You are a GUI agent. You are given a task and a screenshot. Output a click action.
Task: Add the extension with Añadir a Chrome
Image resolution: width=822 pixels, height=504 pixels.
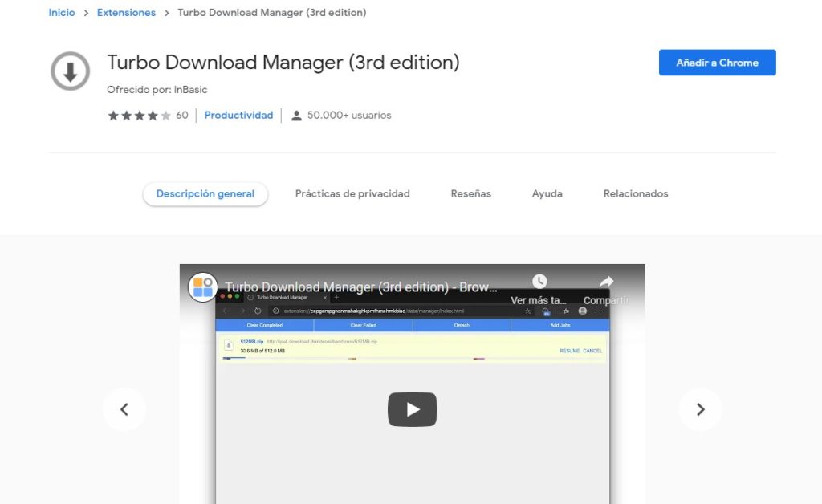click(717, 63)
